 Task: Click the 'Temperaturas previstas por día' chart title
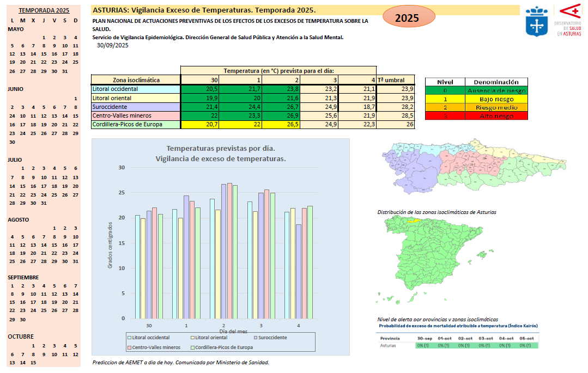(x=220, y=153)
